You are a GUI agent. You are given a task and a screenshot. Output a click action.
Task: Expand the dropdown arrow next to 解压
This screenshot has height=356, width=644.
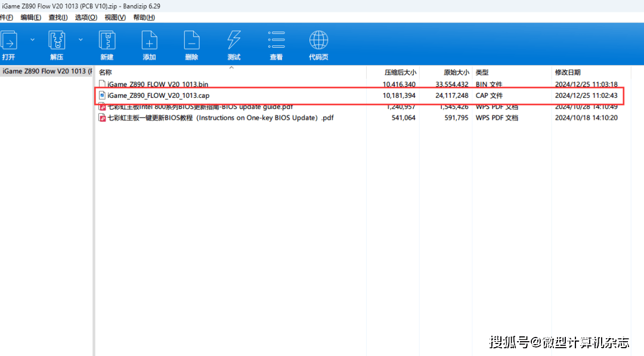click(x=80, y=40)
